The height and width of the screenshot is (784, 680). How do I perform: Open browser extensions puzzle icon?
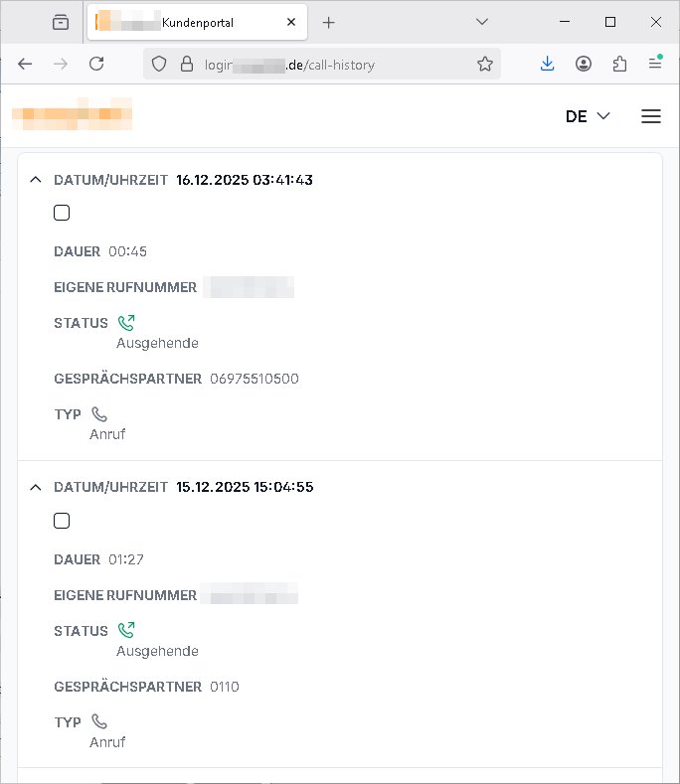point(619,64)
